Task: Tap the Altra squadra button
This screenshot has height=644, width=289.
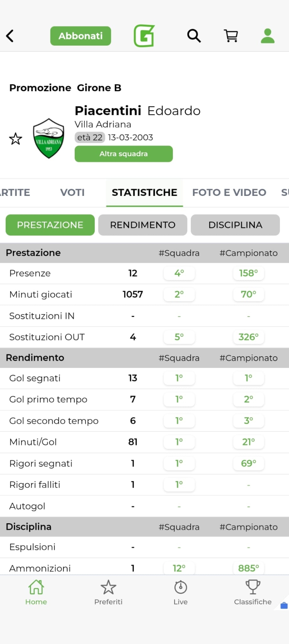Action: pos(124,154)
